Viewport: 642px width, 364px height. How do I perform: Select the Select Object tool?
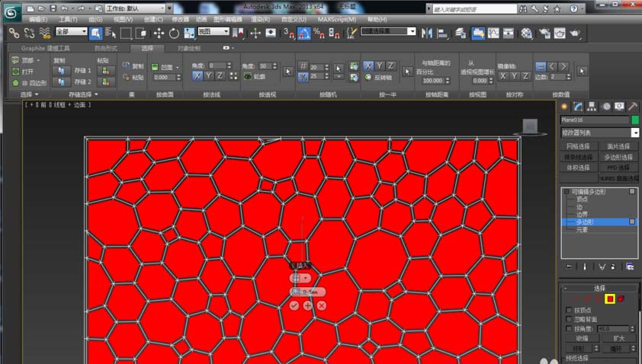[96, 34]
